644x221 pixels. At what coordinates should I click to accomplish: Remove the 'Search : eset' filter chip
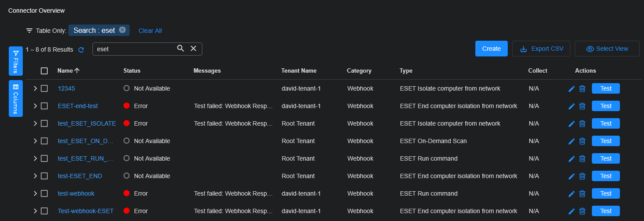(122, 30)
